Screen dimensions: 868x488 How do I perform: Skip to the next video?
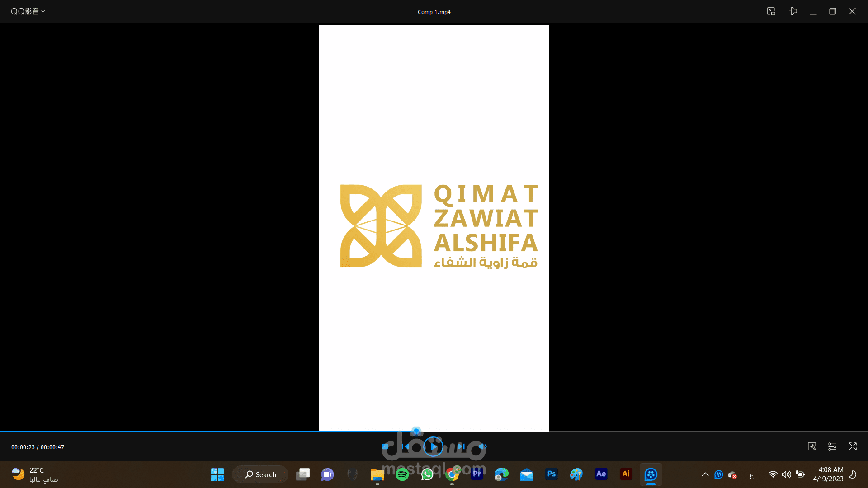click(461, 446)
